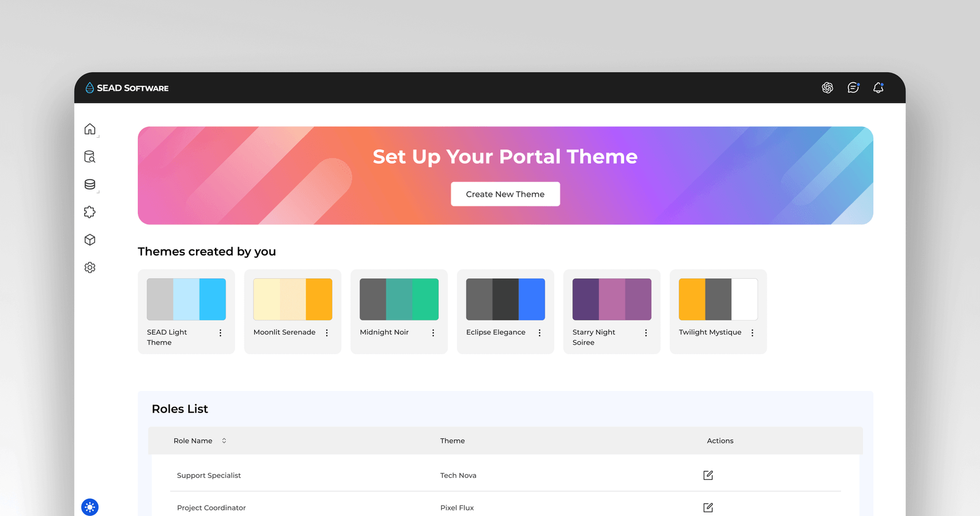Click the Project Coordinator role name

211,508
